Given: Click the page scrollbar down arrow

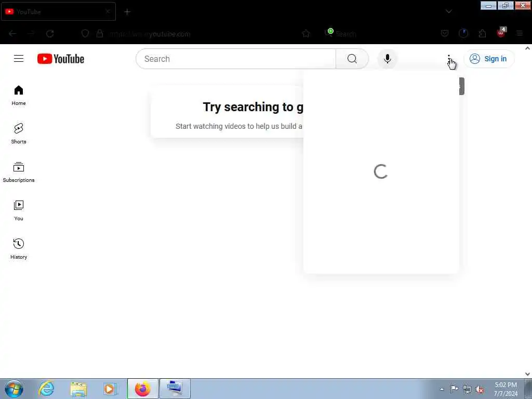Looking at the screenshot, I should (528, 374).
